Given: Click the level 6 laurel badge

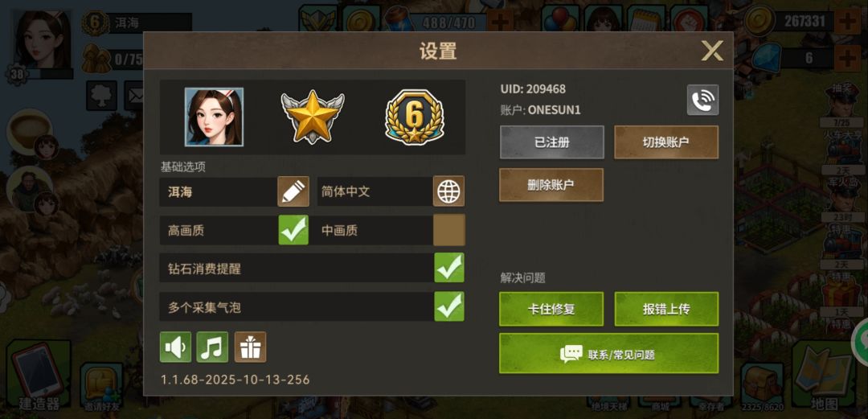Looking at the screenshot, I should tap(415, 117).
